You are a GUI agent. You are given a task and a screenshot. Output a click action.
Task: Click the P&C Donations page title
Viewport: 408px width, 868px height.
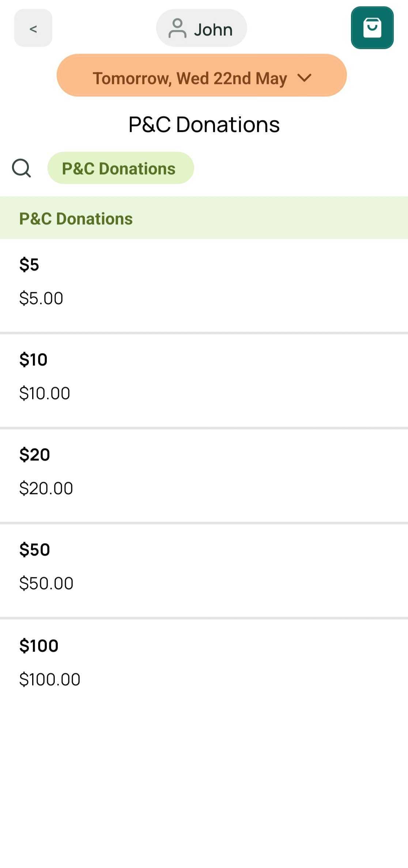[x=204, y=124]
